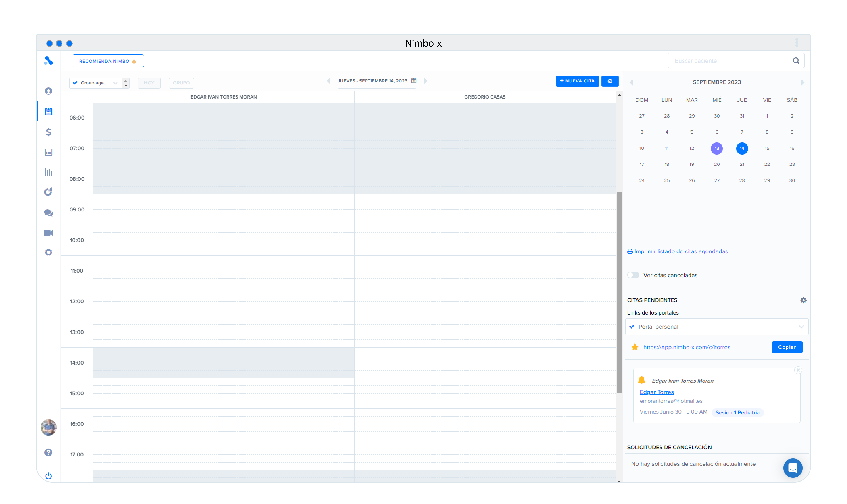
Task: Toggle Ver citas canceladas switch
Action: tap(633, 275)
